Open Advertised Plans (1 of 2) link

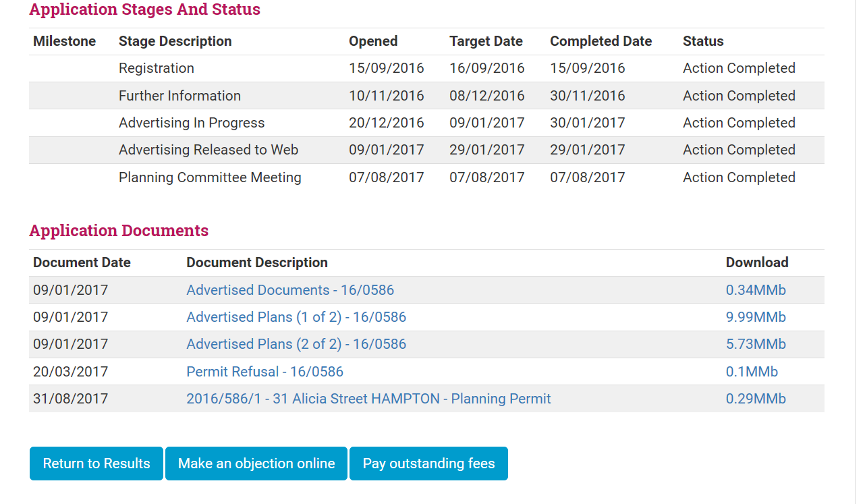tap(296, 317)
